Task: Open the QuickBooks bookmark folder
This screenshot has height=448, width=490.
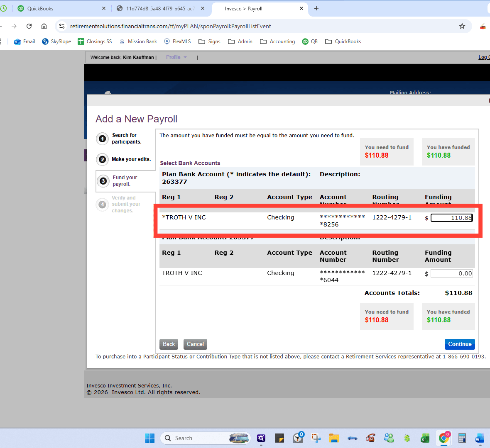Action: pyautogui.click(x=343, y=41)
